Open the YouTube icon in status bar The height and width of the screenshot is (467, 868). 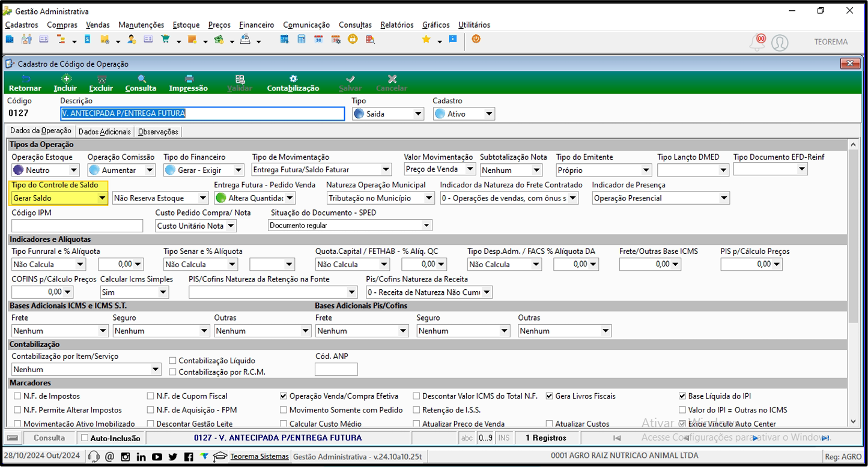tap(157, 457)
